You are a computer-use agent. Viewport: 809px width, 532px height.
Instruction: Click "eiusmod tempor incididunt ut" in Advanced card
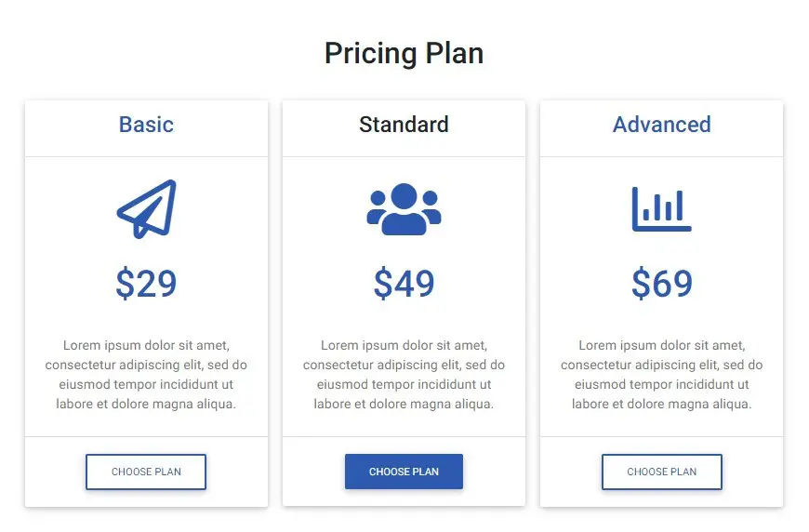[x=661, y=385]
